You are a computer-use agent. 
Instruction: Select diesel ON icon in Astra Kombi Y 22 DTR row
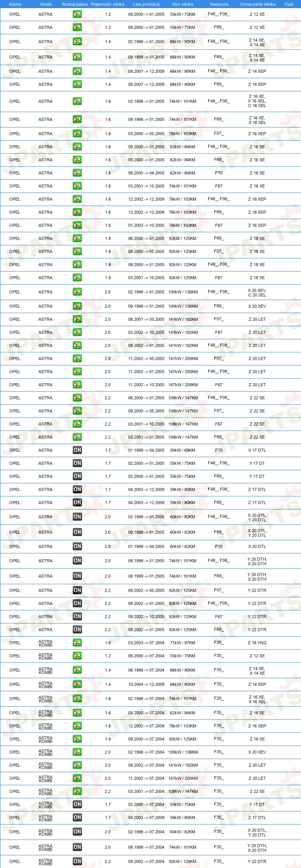77,861
